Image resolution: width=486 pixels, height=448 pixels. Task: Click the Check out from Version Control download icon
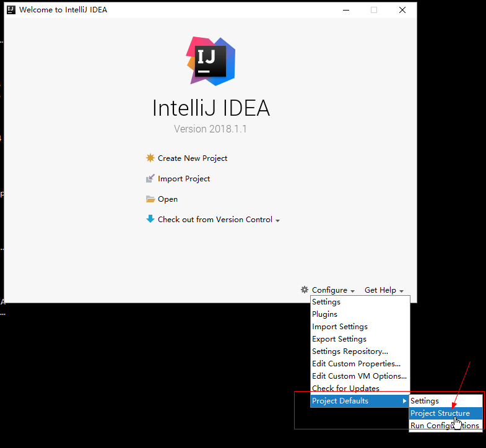pos(150,219)
